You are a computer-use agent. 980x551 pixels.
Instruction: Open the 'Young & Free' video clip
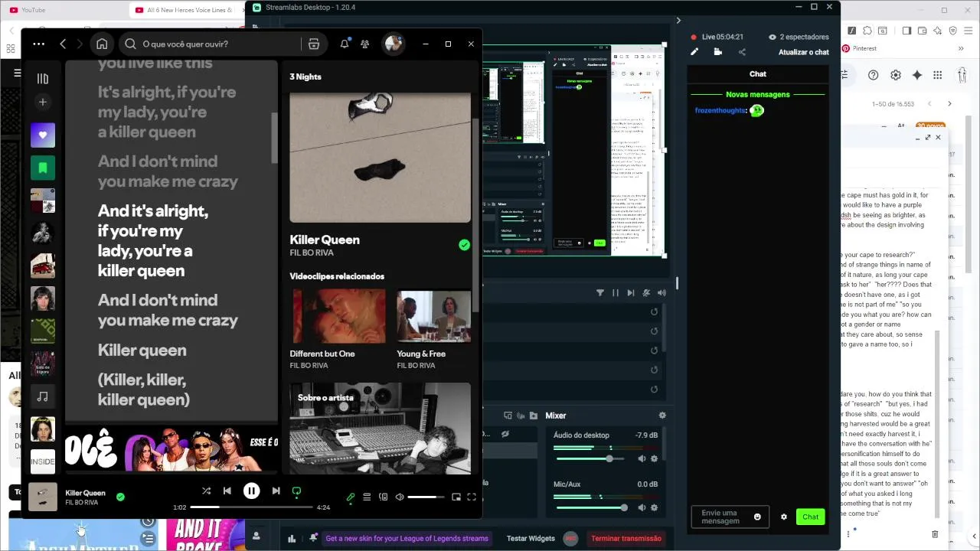point(434,316)
